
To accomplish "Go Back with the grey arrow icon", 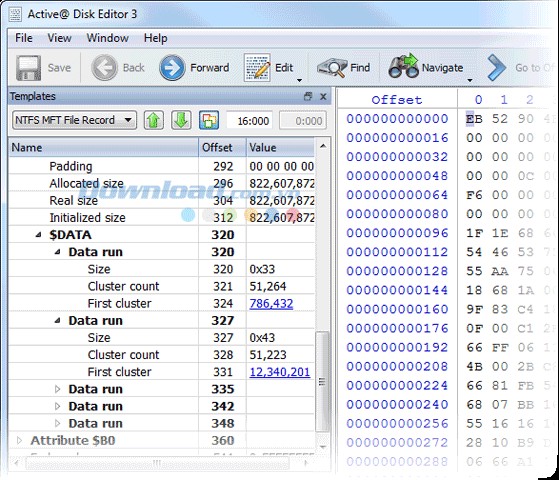I will (x=104, y=67).
